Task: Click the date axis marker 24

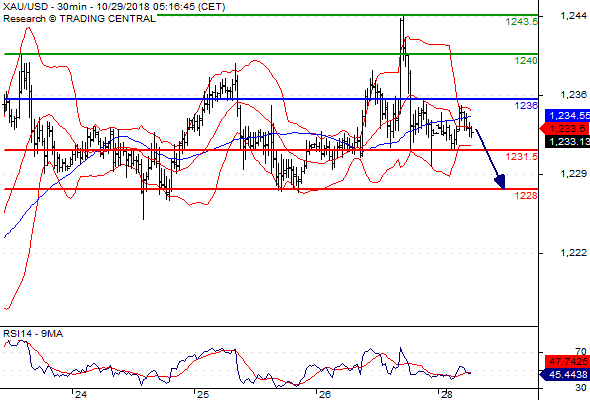Action: click(81, 394)
